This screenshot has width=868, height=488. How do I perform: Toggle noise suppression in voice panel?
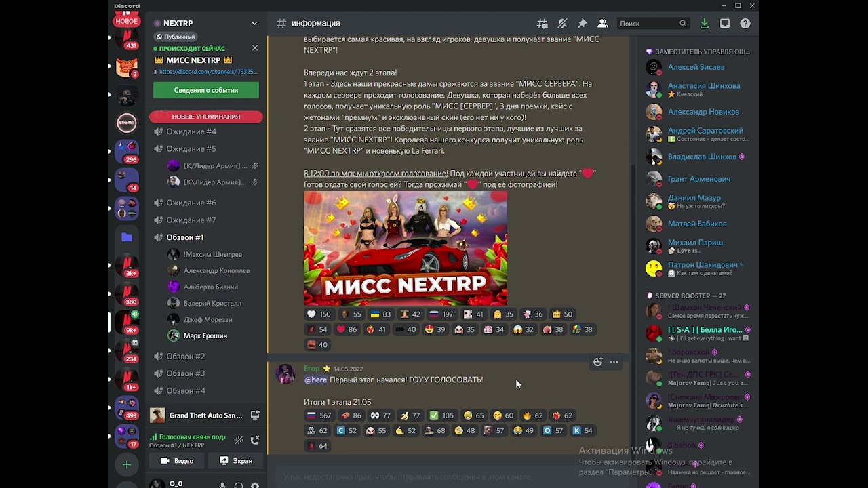[x=239, y=440]
